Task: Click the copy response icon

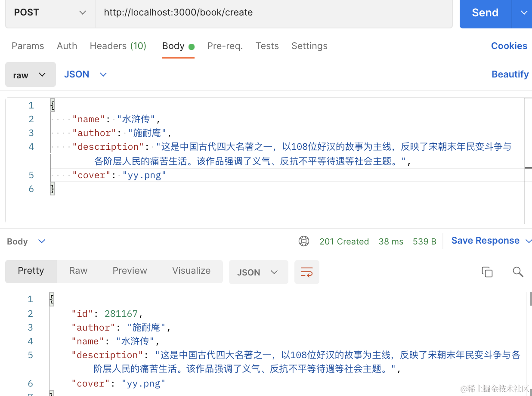Action: [x=487, y=272]
